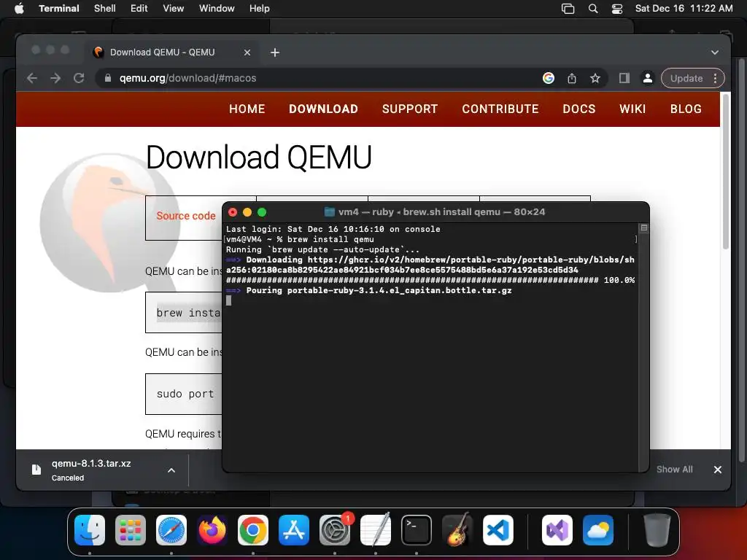Screen dimensions: 747x560
Task: Open Firefox from the Dock
Action: [212, 530]
